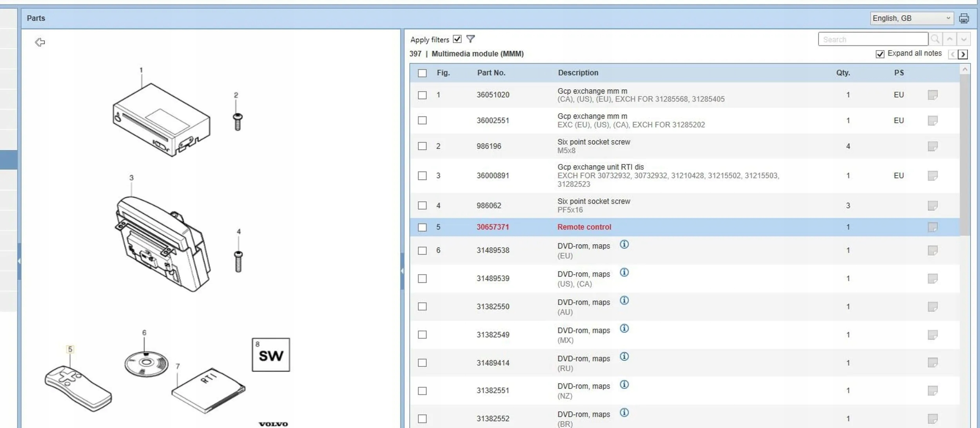Click the search magnifier icon
This screenshot has width=980, height=428.
(x=935, y=39)
